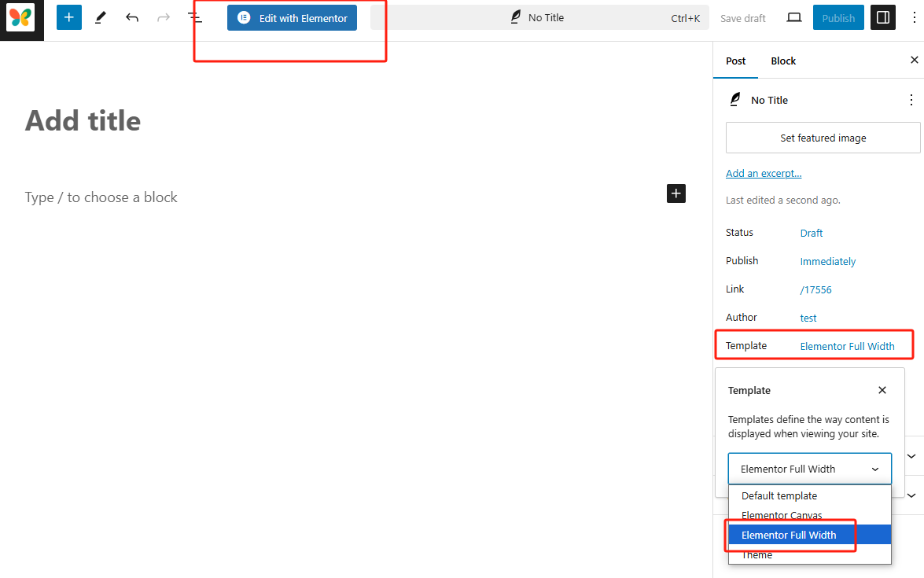This screenshot has width=924, height=578.
Task: Open the Document Overview list icon
Action: (x=195, y=17)
